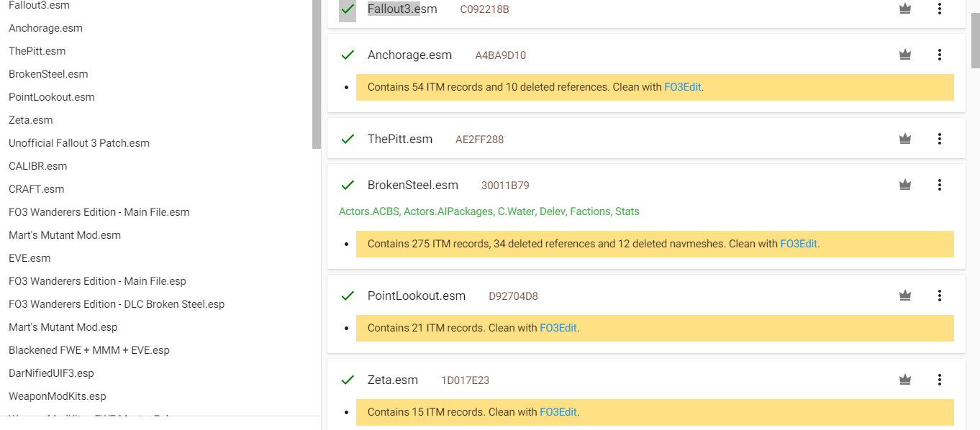Click the Fallout3.esm card title
The image size is (980, 430).
402,9
